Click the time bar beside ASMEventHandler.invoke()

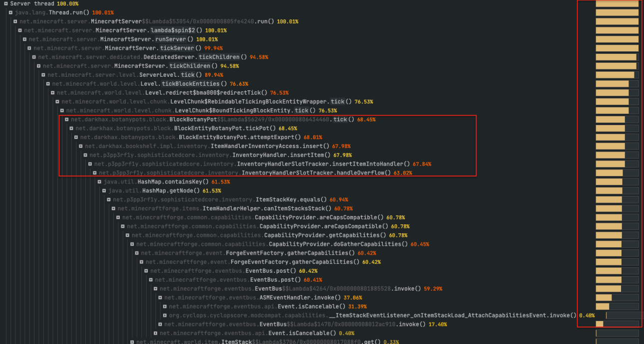(617, 298)
